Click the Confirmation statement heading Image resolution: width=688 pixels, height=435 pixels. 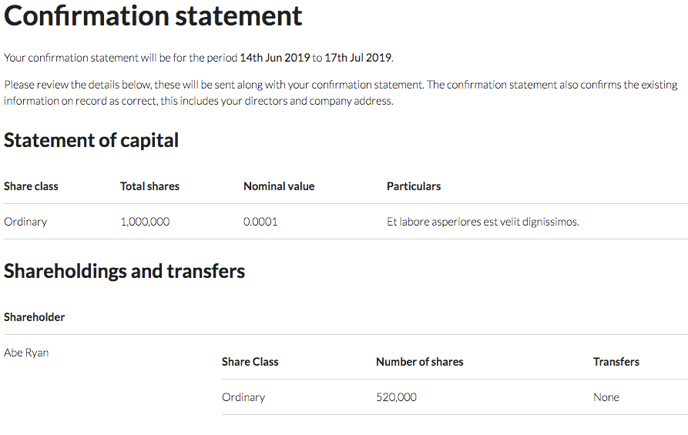click(x=153, y=16)
